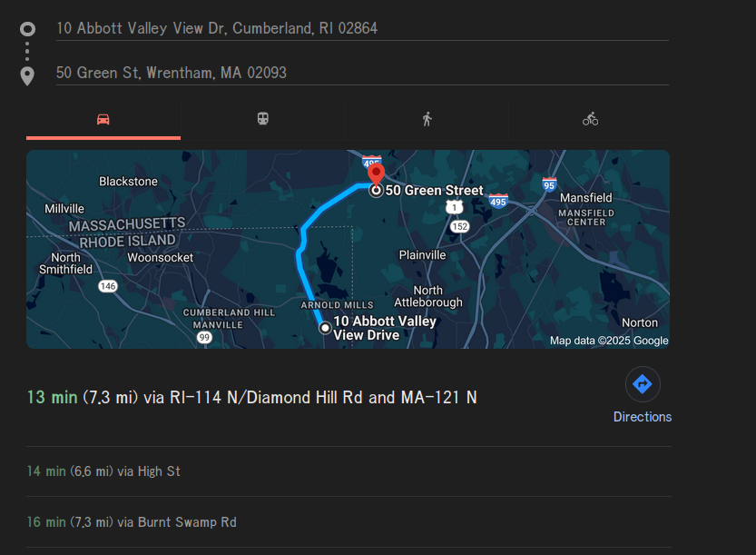Screen dimensions: 756x555
Task: Click the US Route 1 shield on the map
Action: [x=454, y=207]
